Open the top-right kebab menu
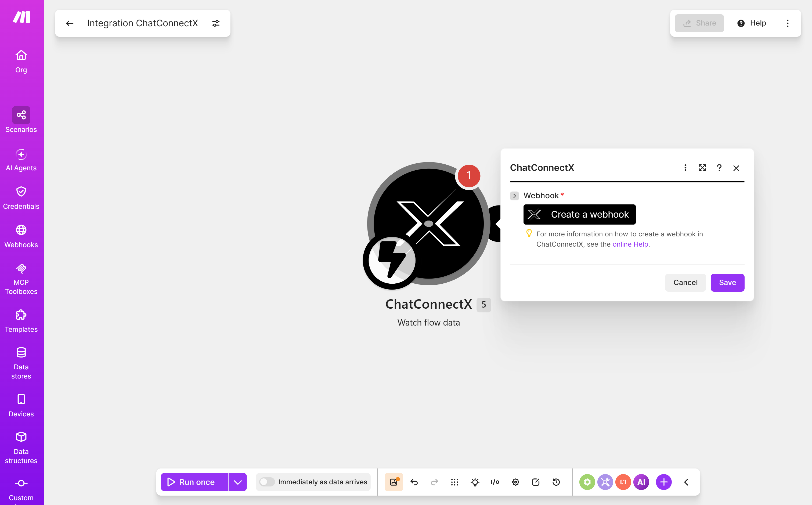 point(788,23)
